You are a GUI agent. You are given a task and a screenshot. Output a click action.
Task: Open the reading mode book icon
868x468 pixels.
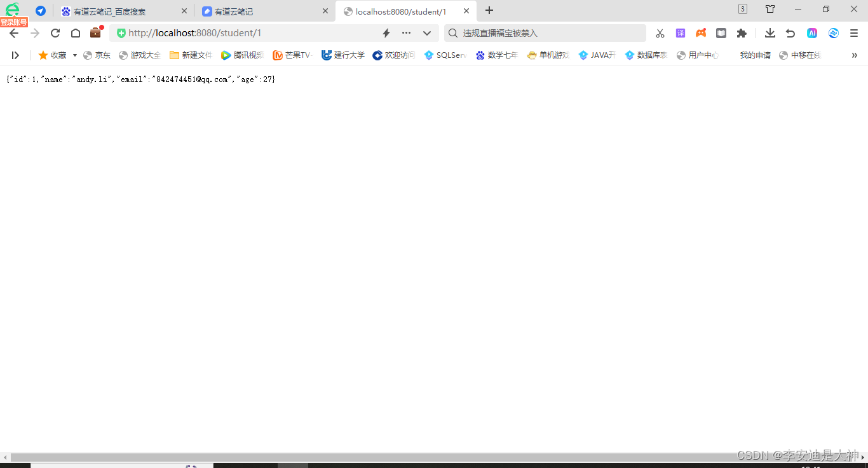[x=721, y=33]
